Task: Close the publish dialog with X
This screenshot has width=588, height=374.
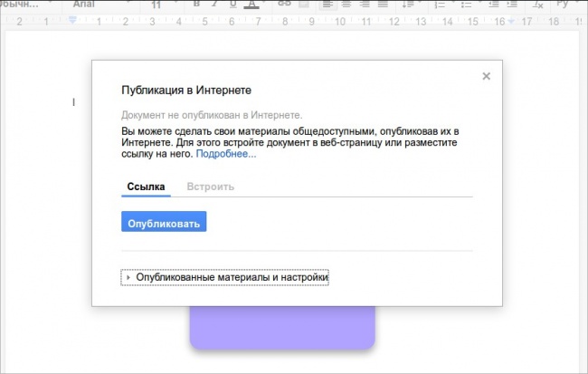Action: (x=487, y=77)
